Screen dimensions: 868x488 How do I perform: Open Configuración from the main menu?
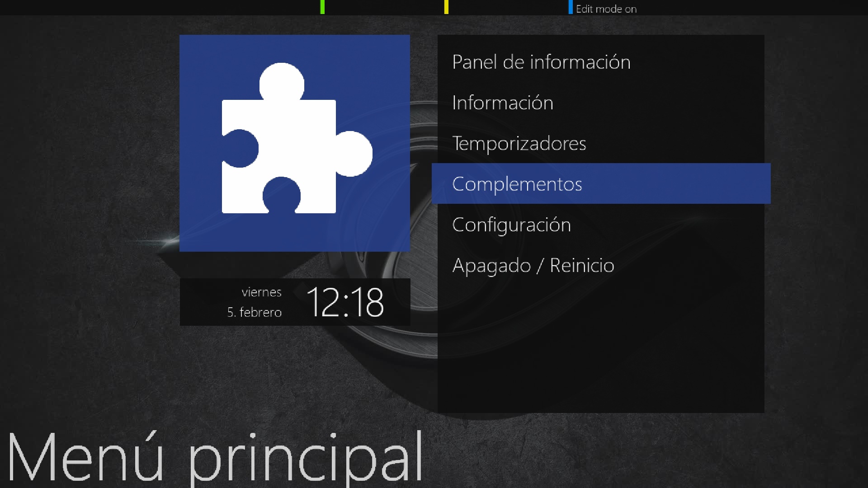tap(511, 225)
